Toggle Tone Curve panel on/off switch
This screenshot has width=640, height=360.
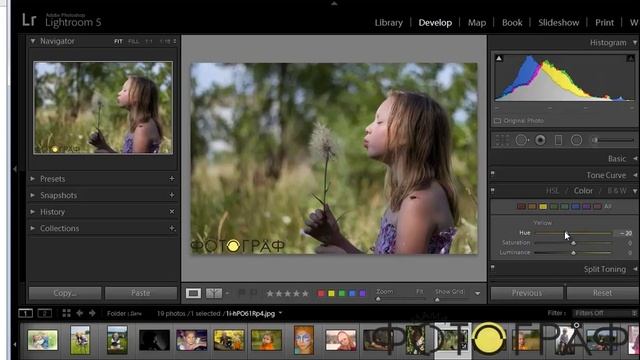tap(493, 173)
